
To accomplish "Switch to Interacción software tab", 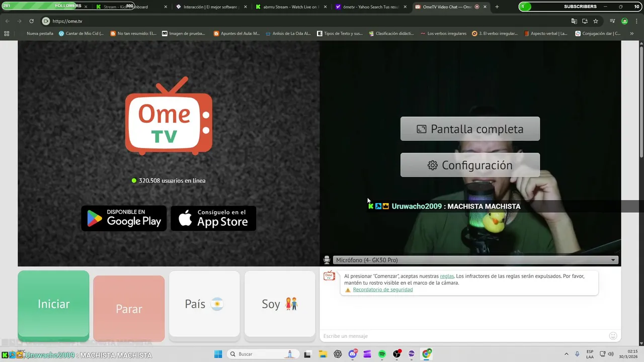I will coord(211,7).
